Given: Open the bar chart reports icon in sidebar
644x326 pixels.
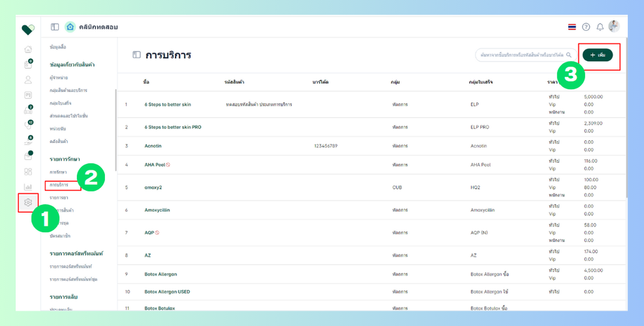Looking at the screenshot, I should pyautogui.click(x=28, y=187).
